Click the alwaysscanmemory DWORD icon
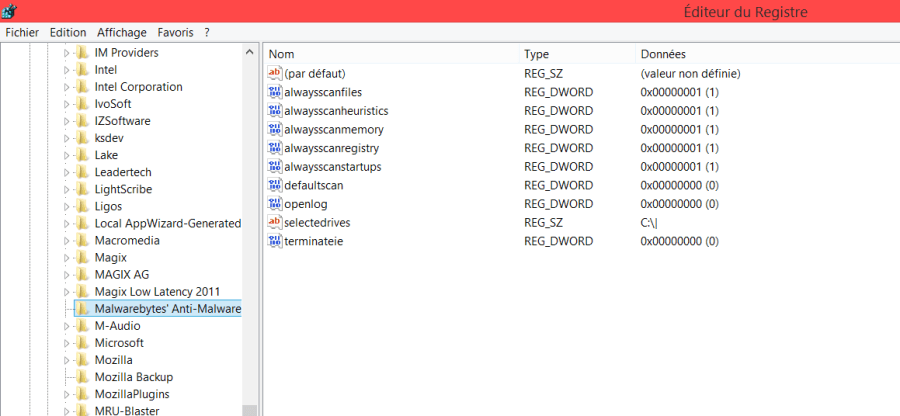The height and width of the screenshot is (416, 900). pyautogui.click(x=275, y=129)
